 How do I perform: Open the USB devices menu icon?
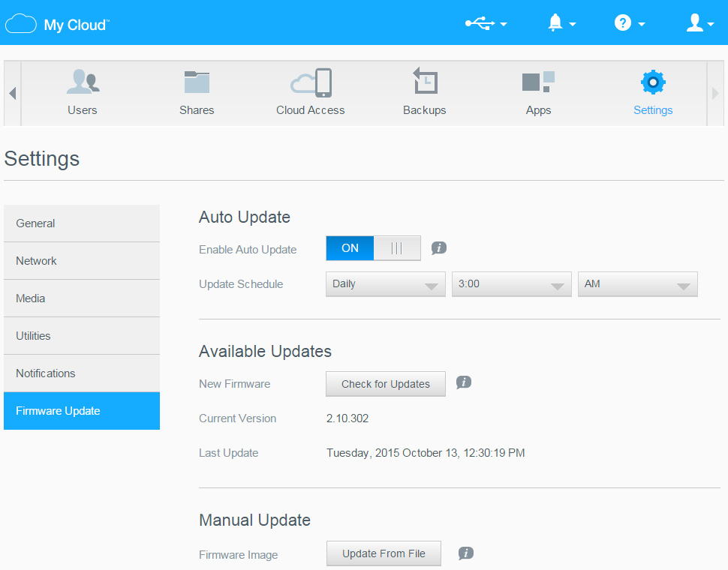pyautogui.click(x=480, y=22)
